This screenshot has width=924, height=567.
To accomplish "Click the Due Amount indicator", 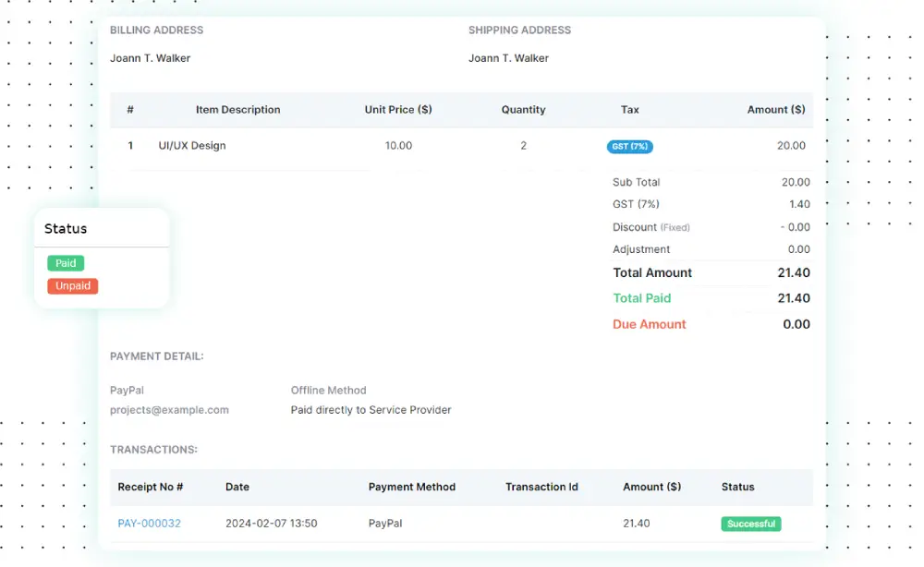I will point(649,324).
